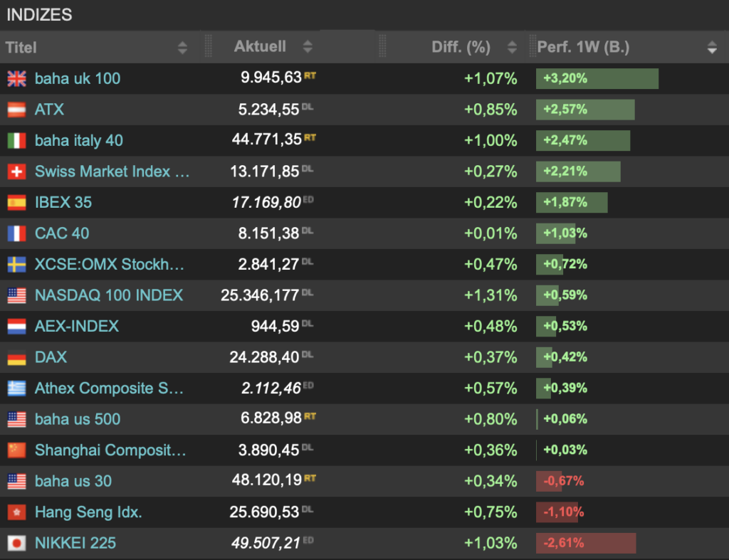The width and height of the screenshot is (729, 560).
Task: Open the sort arrows on the Titel column
Action: click(x=183, y=47)
